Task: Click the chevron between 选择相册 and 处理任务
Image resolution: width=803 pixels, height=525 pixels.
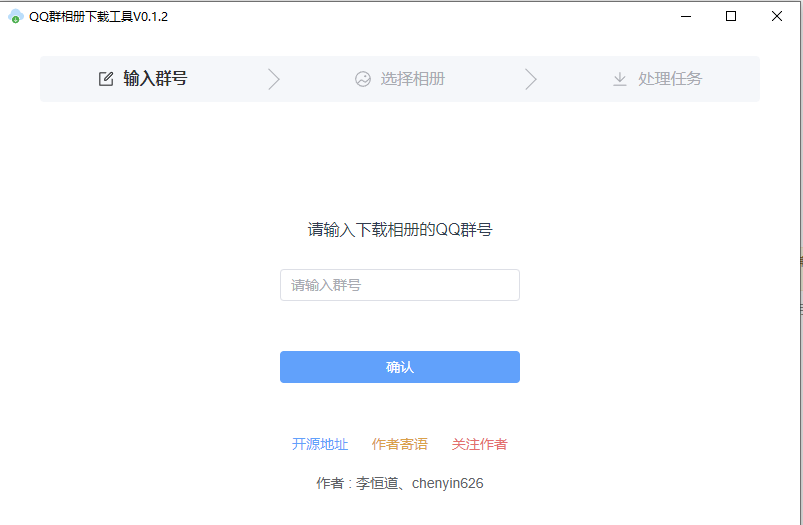Action: 531,79
